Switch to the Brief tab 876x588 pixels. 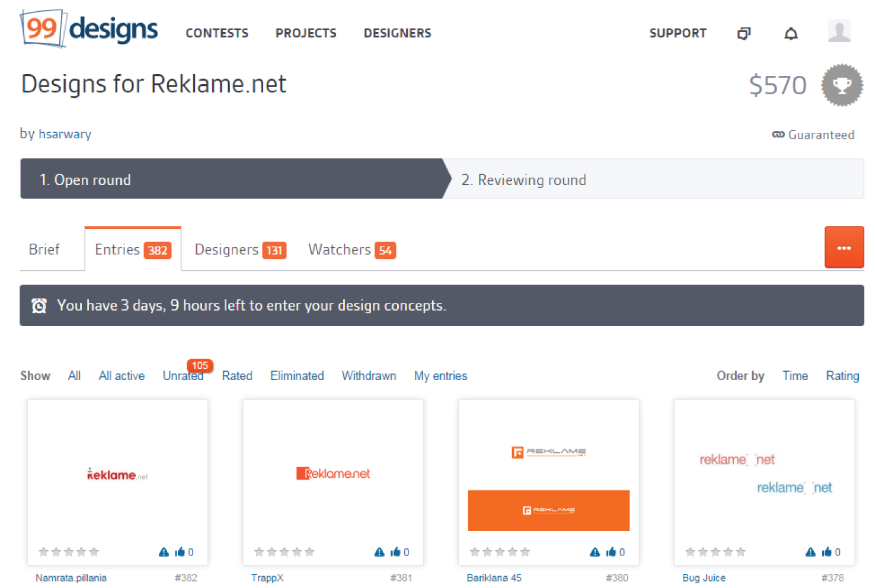coord(44,250)
